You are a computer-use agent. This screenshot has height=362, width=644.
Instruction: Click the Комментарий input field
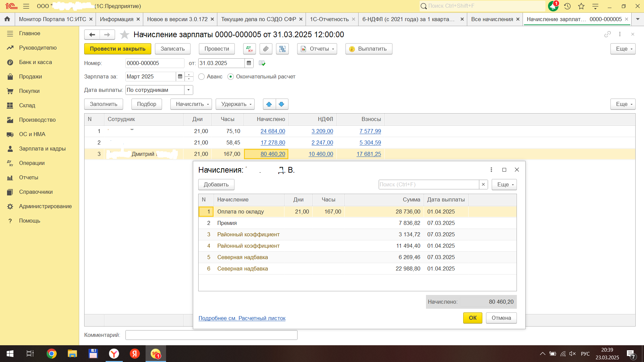point(211,335)
